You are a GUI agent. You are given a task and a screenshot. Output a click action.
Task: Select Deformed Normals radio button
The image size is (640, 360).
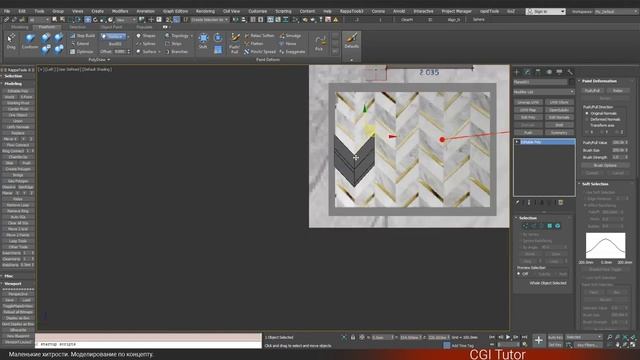tap(587, 120)
